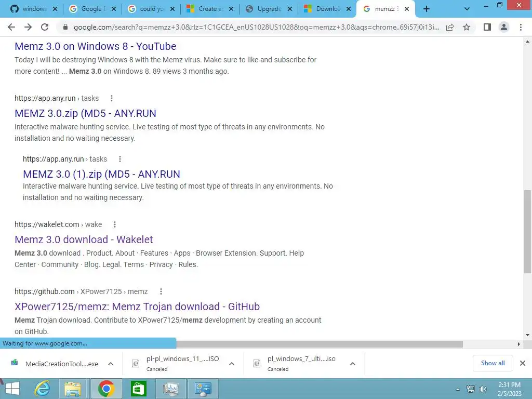Click the canceled pl_windows_7_ulti iso download
Image resolution: width=532 pixels, height=399 pixels.
tap(295, 364)
